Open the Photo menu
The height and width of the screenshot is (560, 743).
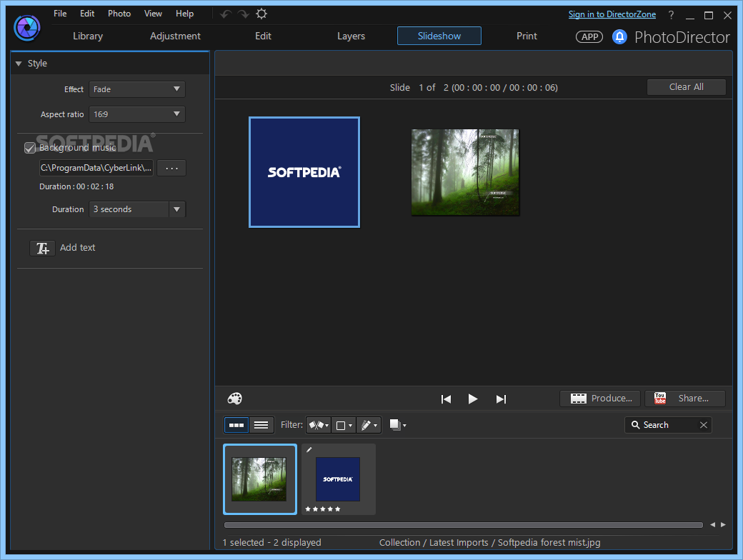point(119,14)
